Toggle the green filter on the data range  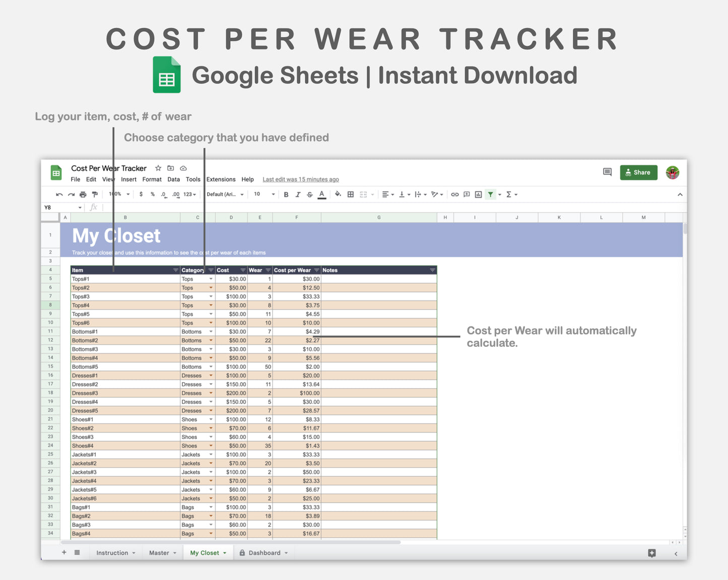(491, 194)
